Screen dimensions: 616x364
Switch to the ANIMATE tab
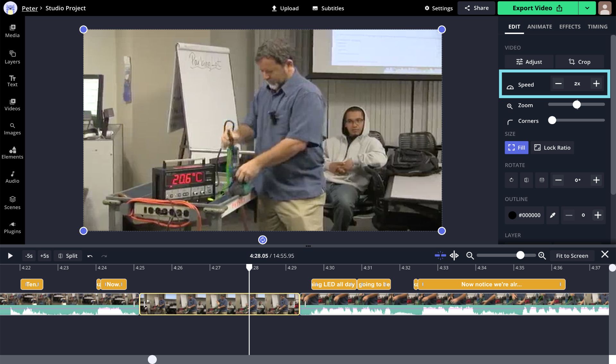(x=539, y=27)
